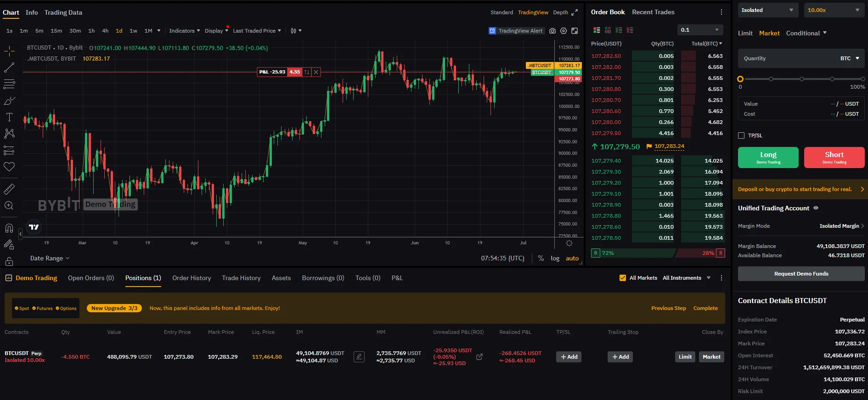Enter fullscreen chart mode icon

pyautogui.click(x=575, y=31)
